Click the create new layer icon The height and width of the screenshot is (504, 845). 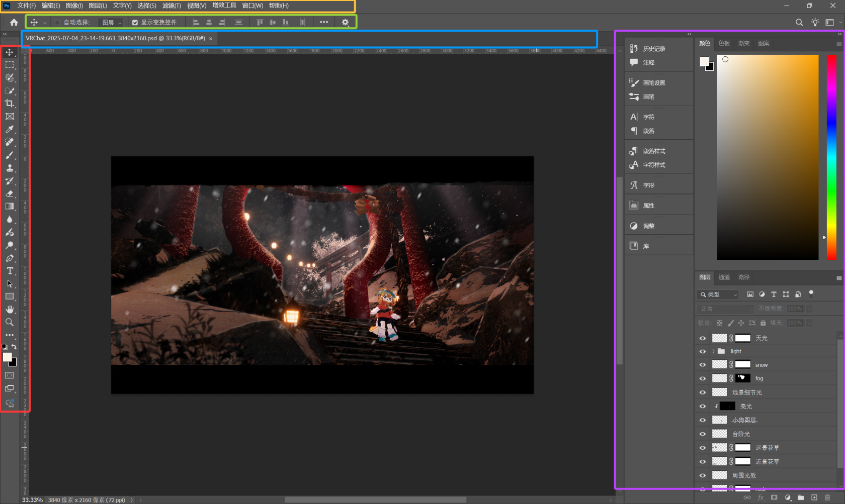point(814,497)
